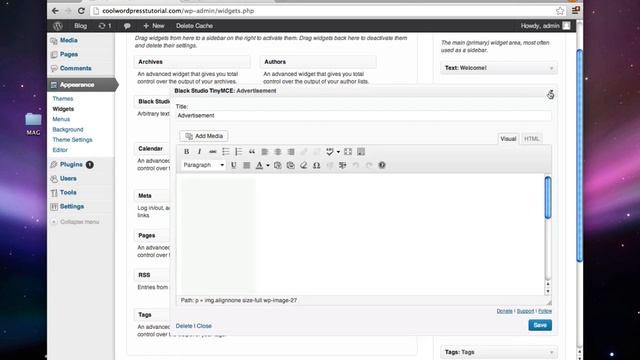
Task: Remove formatting with the eraser icon
Action: pos(304,165)
